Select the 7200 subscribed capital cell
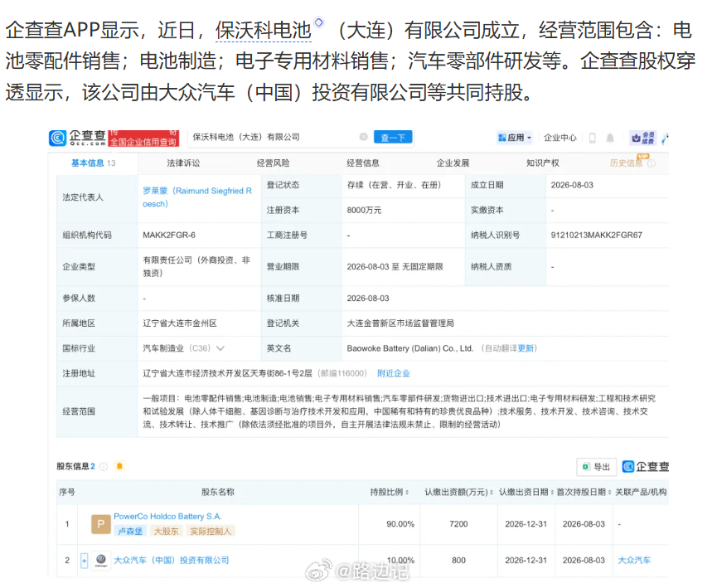717x588 pixels. pos(458,524)
